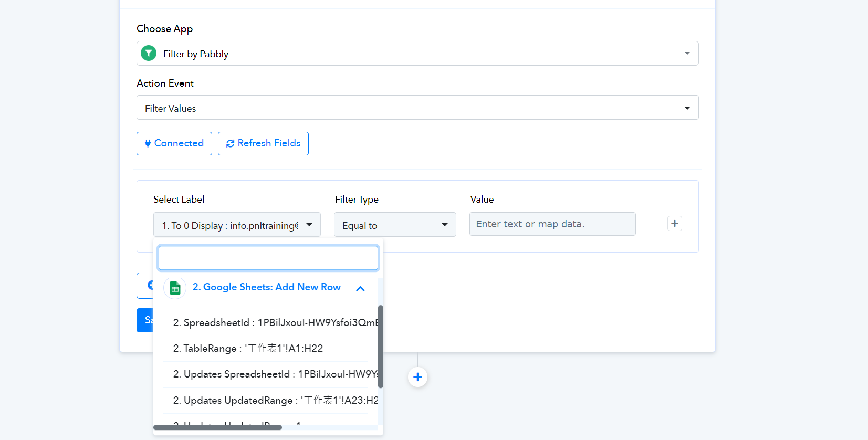Viewport: 868px width, 440px height.
Task: Open the Select Label dropdown
Action: point(237,225)
